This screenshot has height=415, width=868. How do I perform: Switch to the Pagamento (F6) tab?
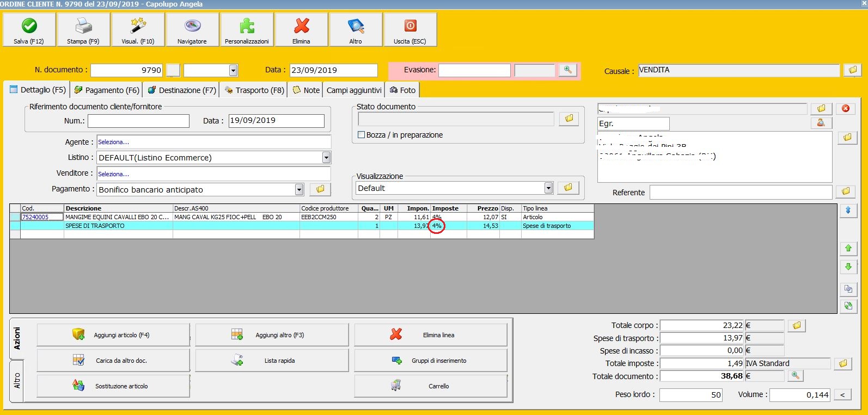tap(107, 90)
